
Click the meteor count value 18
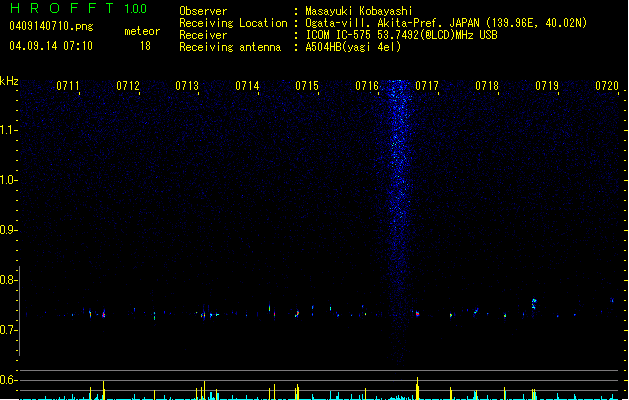(x=145, y=46)
